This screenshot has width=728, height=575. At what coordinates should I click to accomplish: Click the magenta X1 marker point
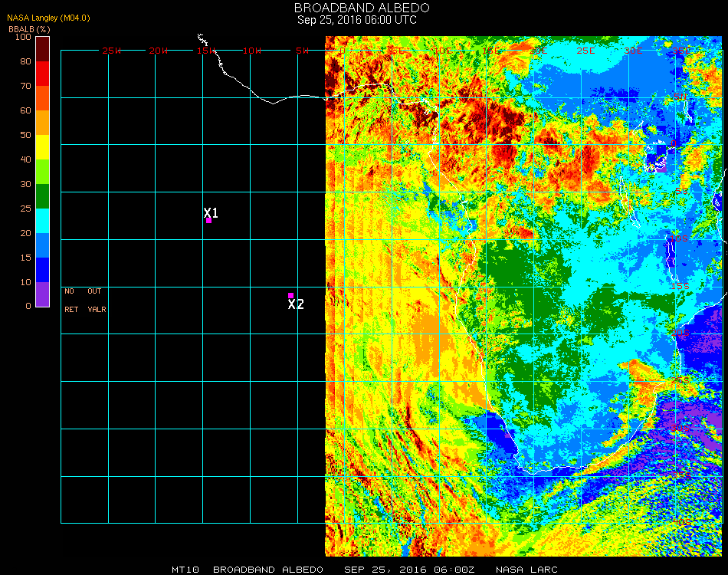(x=208, y=221)
